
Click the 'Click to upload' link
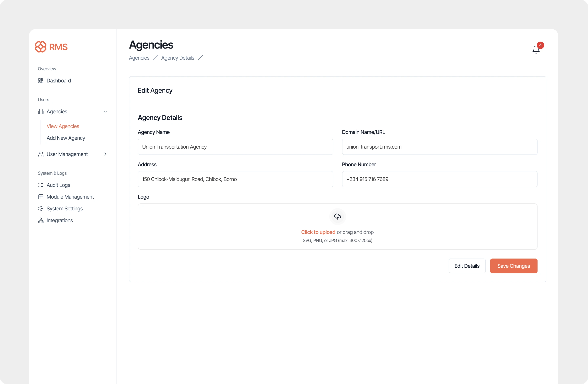(x=318, y=232)
